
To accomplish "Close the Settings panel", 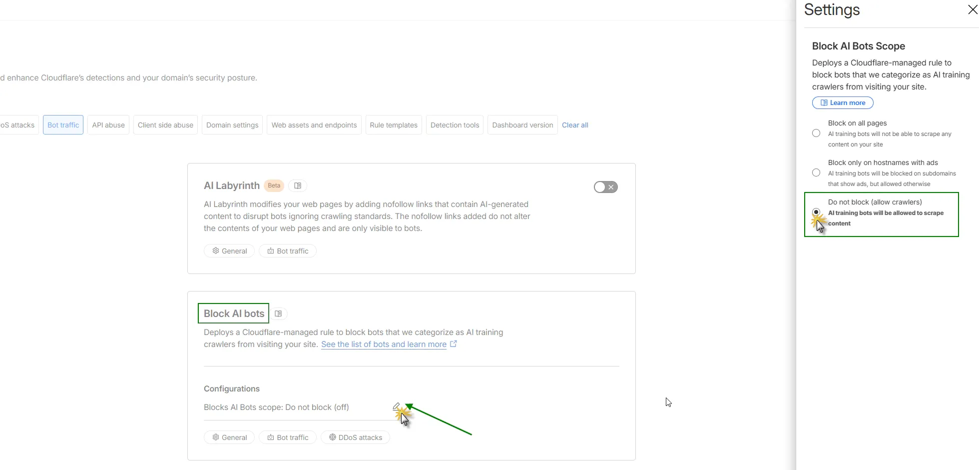I will 973,9.
